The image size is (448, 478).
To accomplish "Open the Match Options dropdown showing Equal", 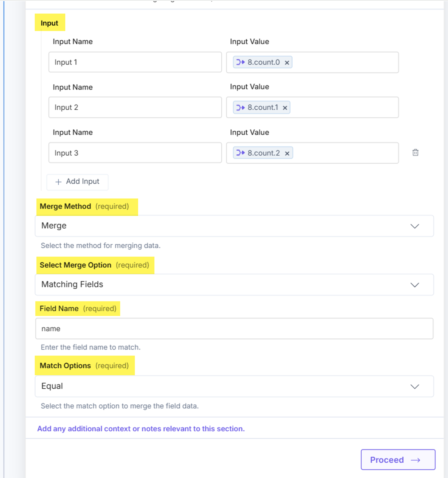I will (234, 386).
